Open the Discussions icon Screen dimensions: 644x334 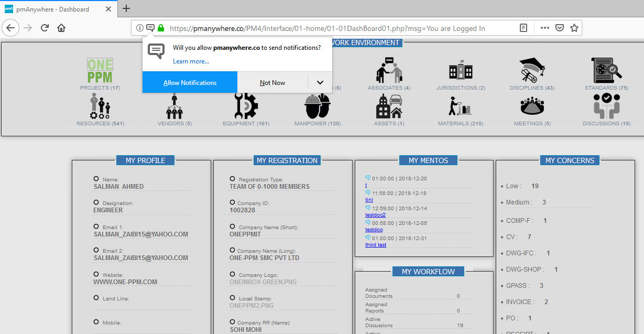[606, 106]
